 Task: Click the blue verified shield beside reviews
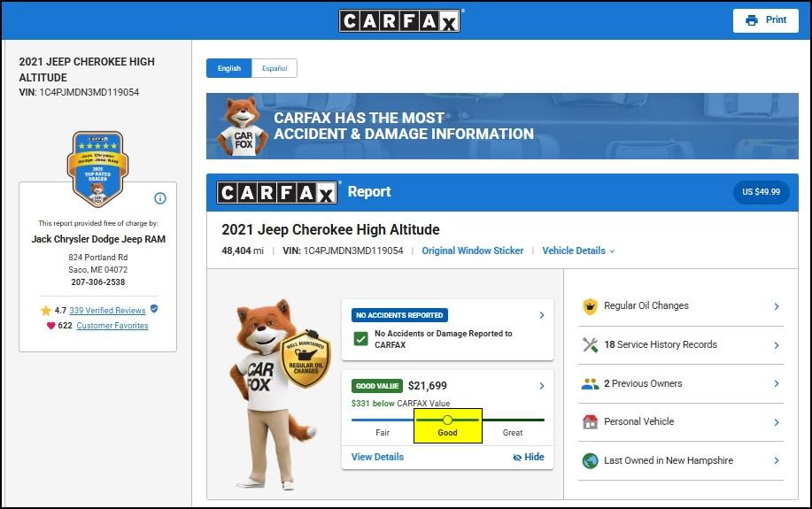(x=154, y=309)
